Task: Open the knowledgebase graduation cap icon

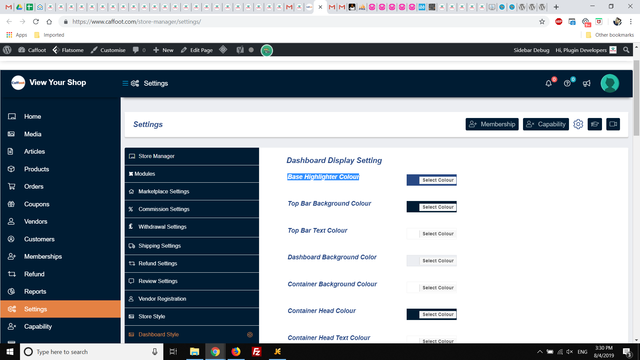Action: (x=595, y=124)
